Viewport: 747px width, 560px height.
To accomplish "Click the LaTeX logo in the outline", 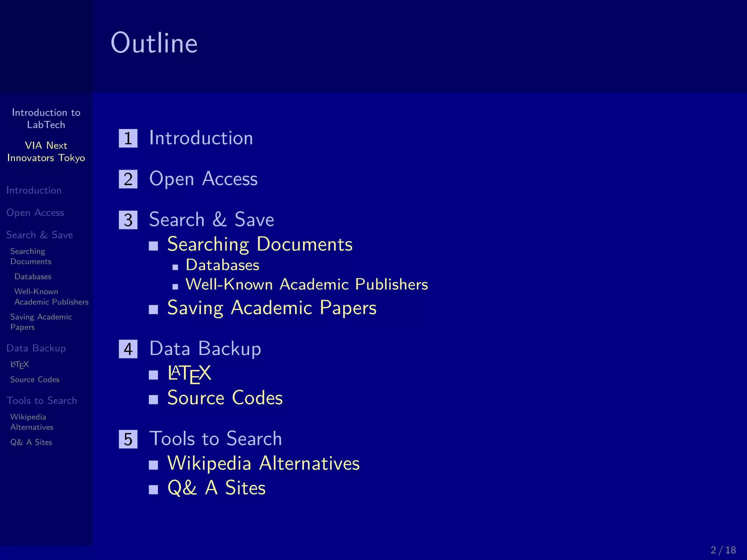I will point(189,374).
